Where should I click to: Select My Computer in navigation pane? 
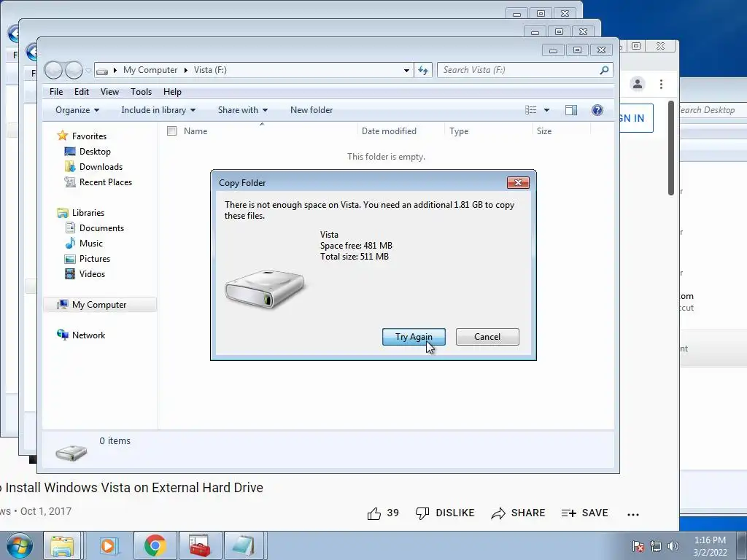(x=99, y=305)
